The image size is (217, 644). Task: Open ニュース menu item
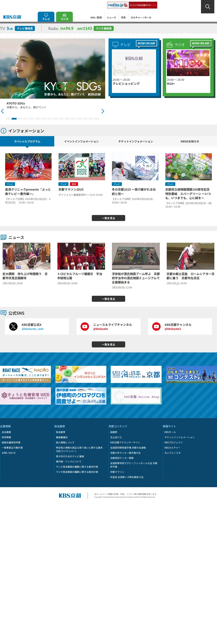coord(111,18)
